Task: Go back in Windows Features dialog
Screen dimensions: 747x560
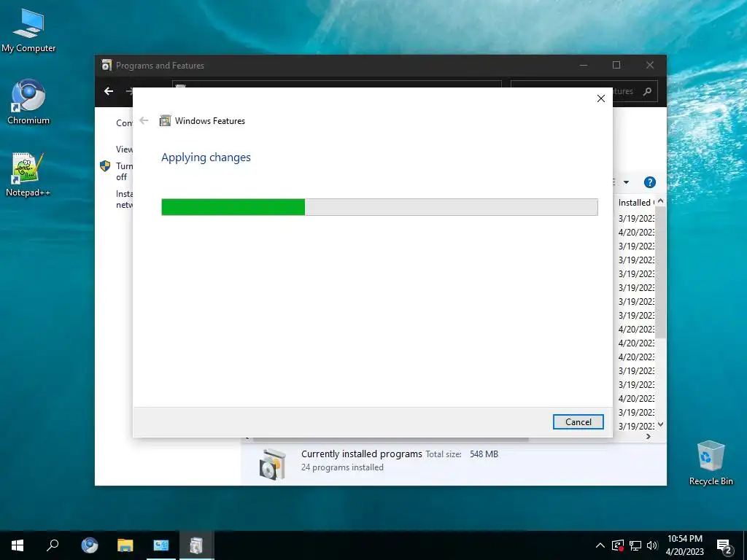Action: (x=144, y=121)
